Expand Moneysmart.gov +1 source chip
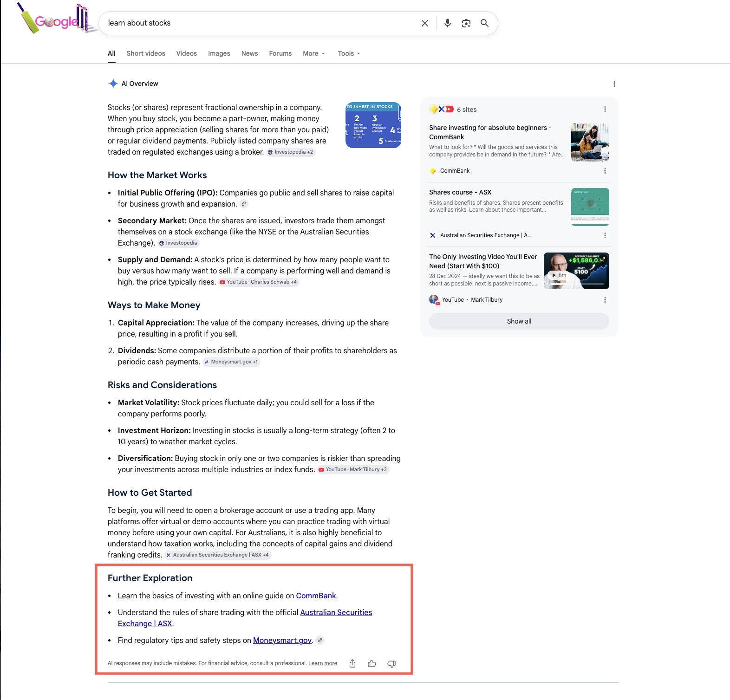The width and height of the screenshot is (730, 700). click(x=232, y=362)
